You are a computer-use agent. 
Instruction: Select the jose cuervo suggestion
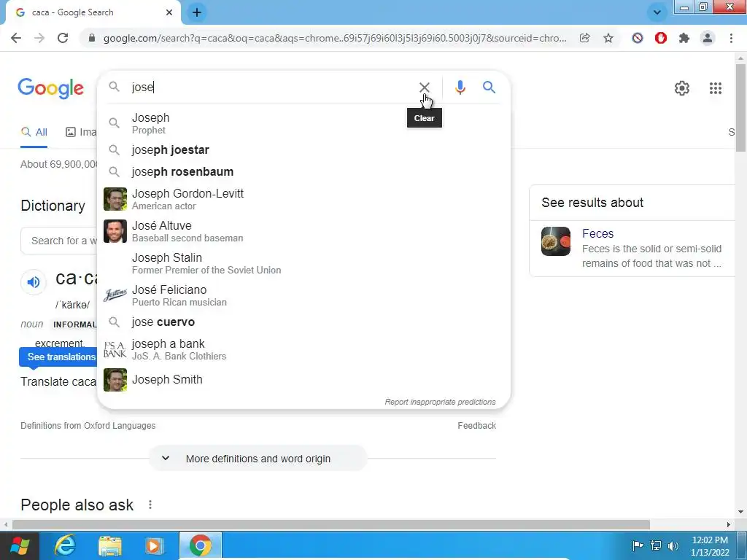click(303, 322)
